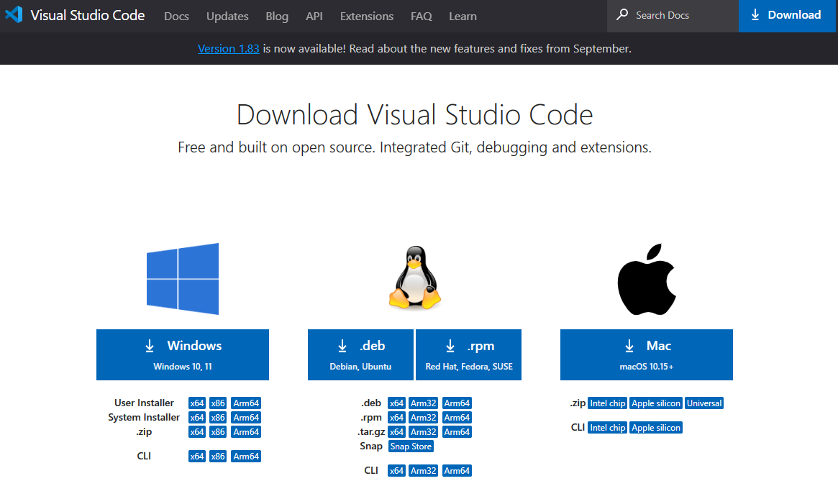Select User Installer x64 for Windows
The height and width of the screenshot is (504, 838).
tap(196, 403)
